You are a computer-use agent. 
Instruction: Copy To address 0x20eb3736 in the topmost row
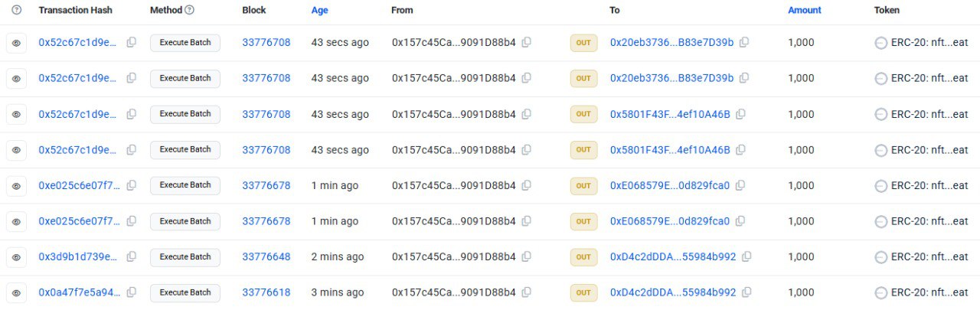(743, 42)
